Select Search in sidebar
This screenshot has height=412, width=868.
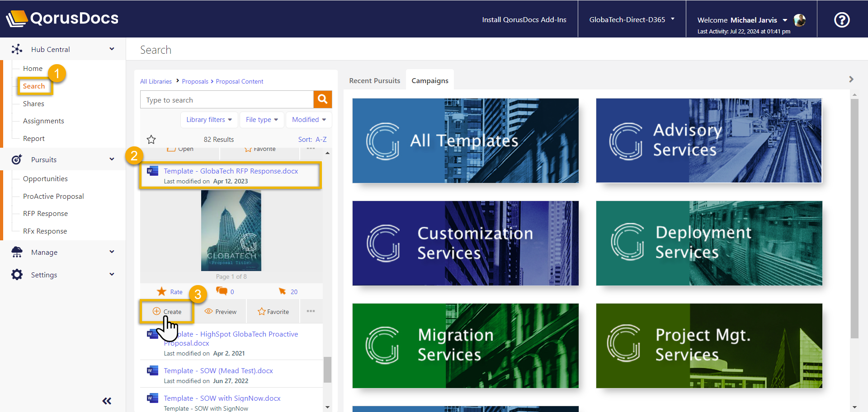[34, 86]
